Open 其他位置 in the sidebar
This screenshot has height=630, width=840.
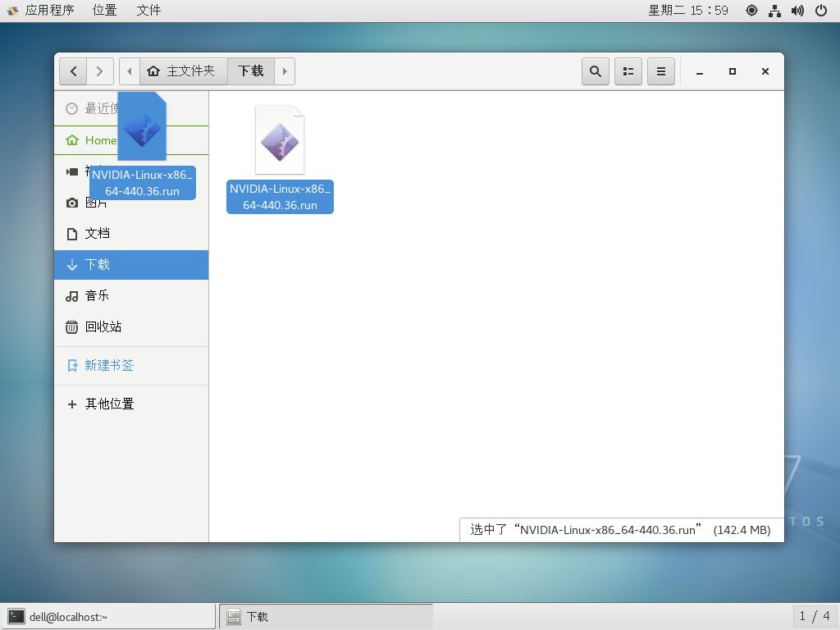tap(131, 404)
